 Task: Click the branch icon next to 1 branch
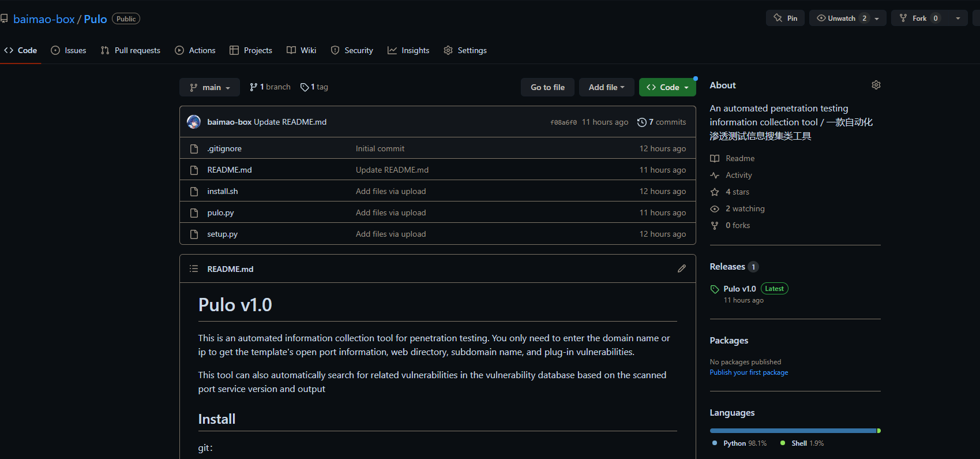pos(253,87)
